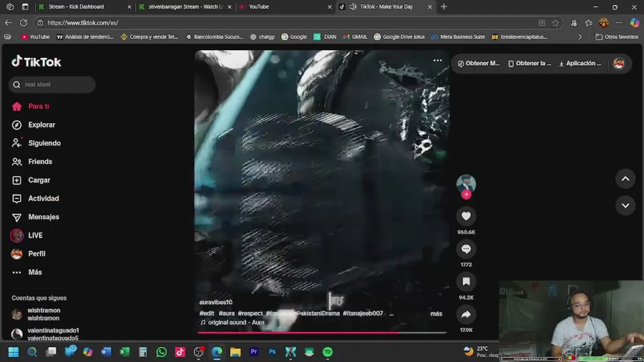
Task: Switch to the stivenbarragan Stream tab
Action: point(185,7)
